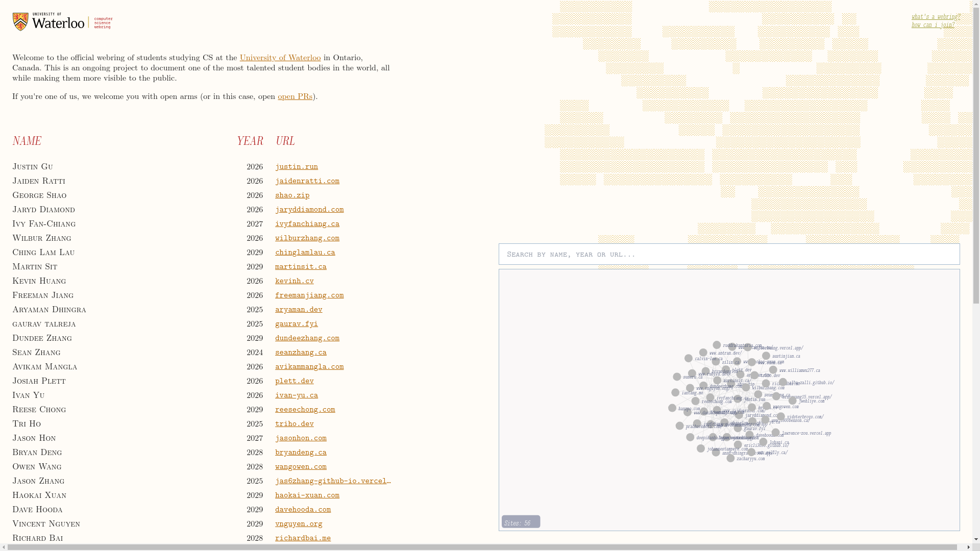The height and width of the screenshot is (551, 980).
Task: Click the lawrence-zou.vercel.app graph node
Action: 775,433
